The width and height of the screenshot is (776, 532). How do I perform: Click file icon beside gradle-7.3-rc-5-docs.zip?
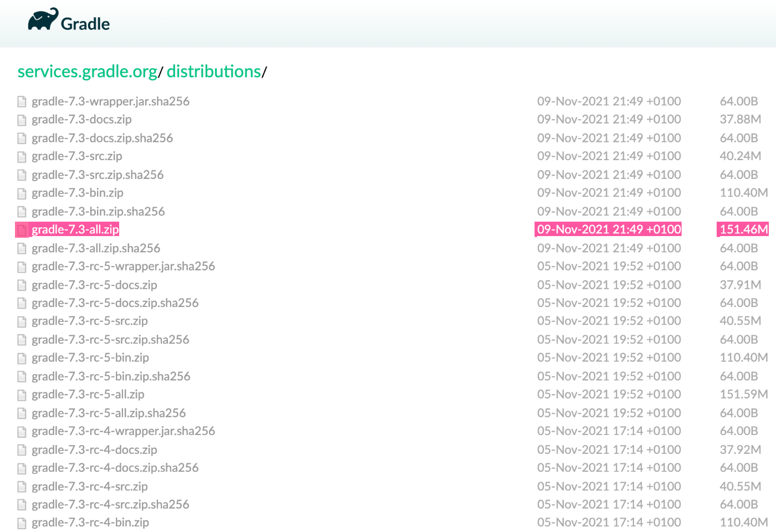[x=22, y=285]
